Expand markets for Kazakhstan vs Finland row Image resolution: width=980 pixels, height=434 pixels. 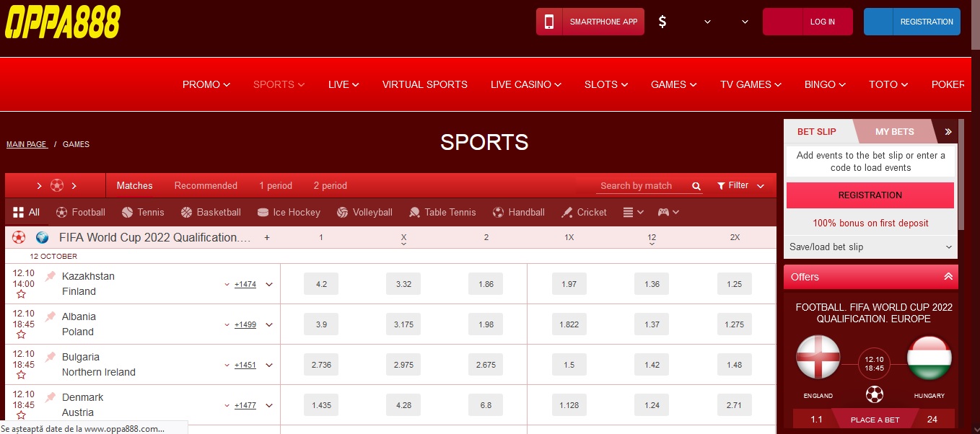coord(269,284)
